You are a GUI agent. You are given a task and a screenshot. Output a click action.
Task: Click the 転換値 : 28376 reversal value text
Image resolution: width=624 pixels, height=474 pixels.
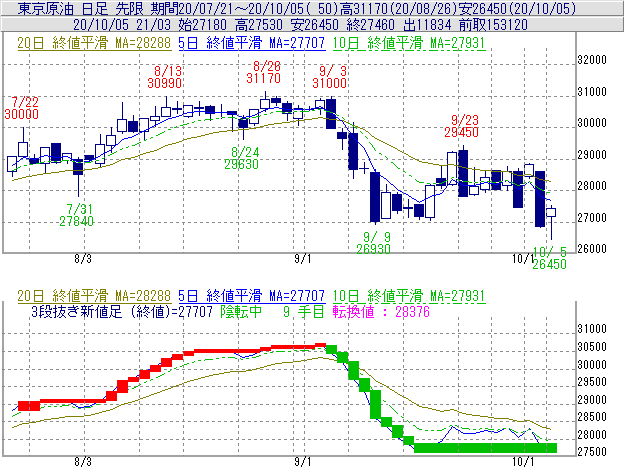click(381, 311)
